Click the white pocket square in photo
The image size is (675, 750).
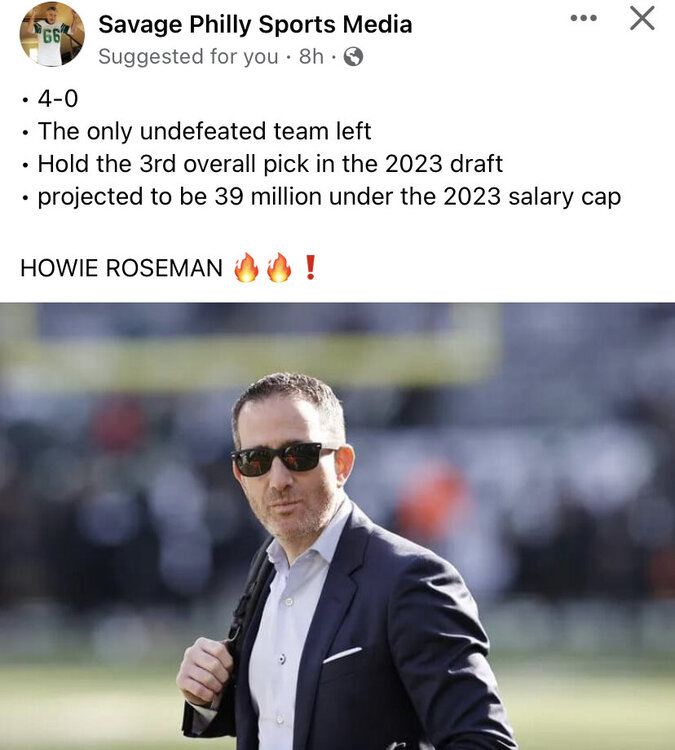pyautogui.click(x=342, y=655)
